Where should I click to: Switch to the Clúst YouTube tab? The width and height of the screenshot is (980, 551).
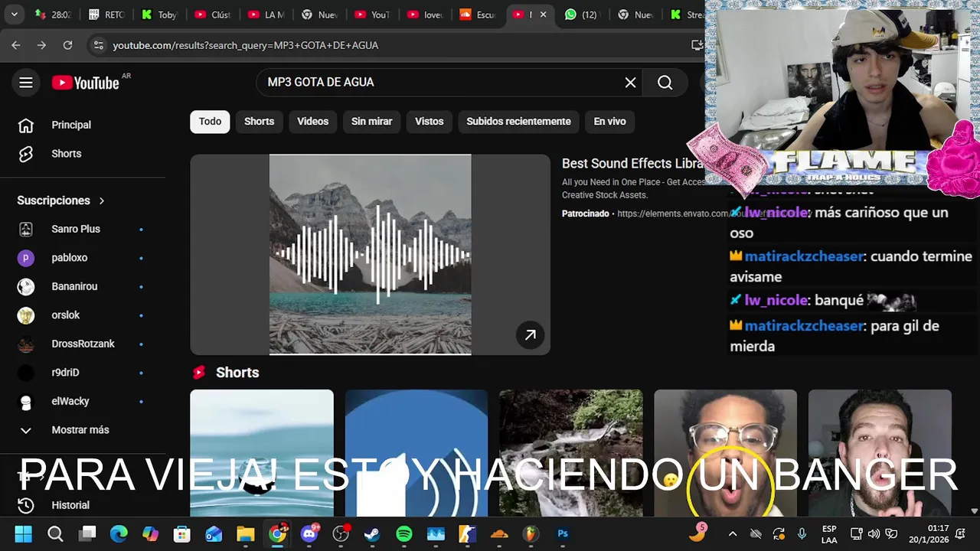pyautogui.click(x=212, y=15)
